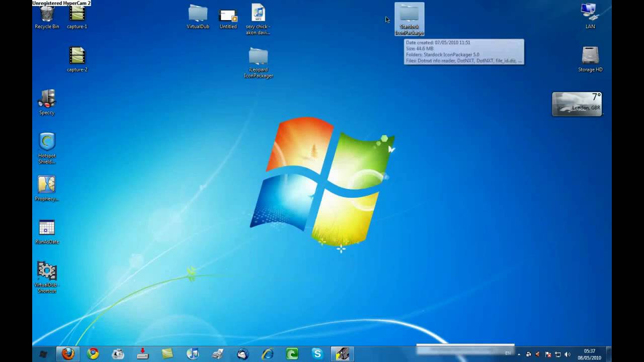Launch Skype from the taskbar

click(x=317, y=354)
